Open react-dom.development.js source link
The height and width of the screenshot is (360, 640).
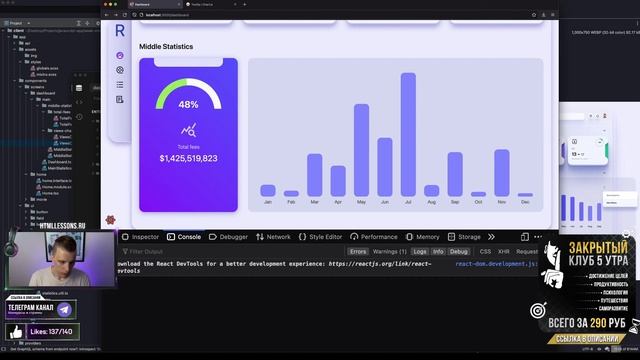point(496,264)
